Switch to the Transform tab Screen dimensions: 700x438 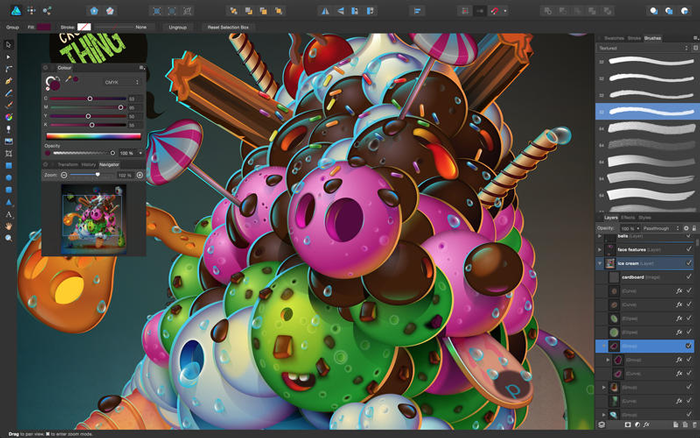[68, 165]
